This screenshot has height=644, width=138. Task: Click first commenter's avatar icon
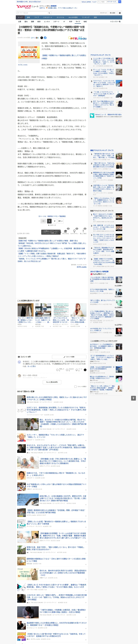[x=19, y=362]
